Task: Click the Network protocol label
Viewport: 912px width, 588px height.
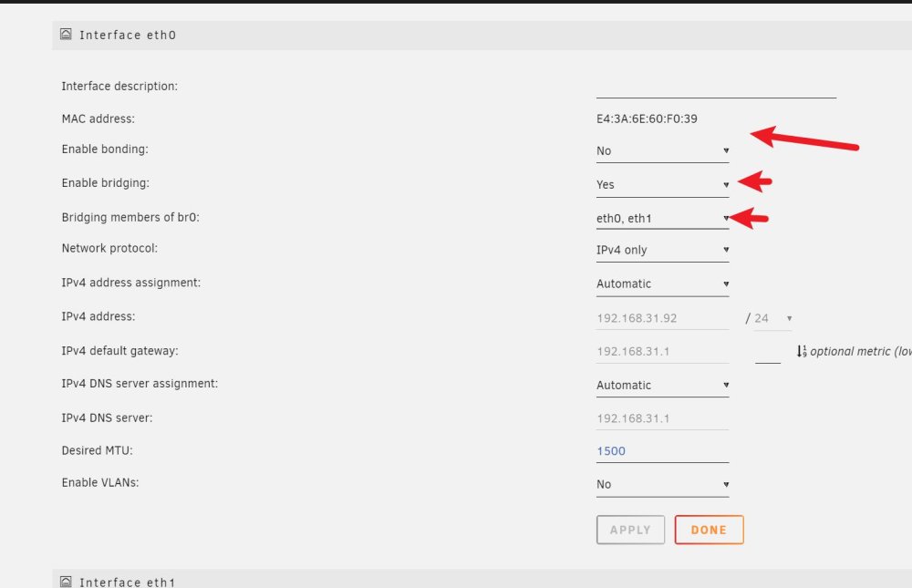Action: 110,248
